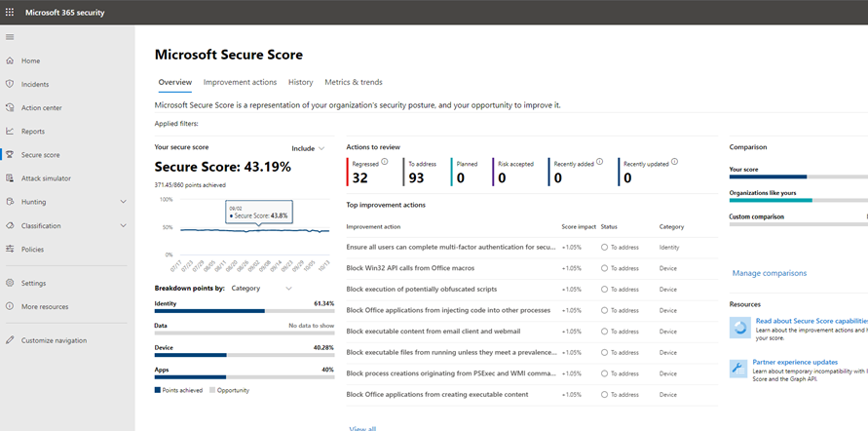Switch to the History tab

point(301,82)
